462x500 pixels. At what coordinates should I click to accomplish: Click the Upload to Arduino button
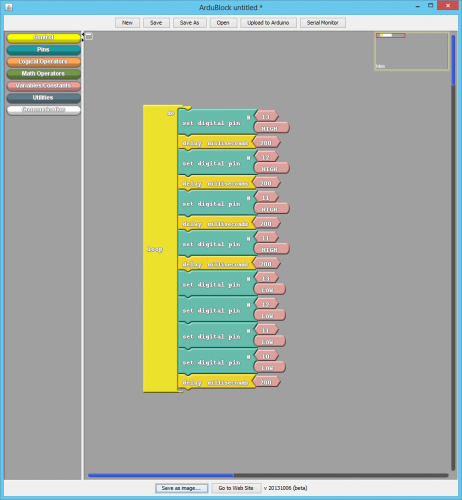268,23
